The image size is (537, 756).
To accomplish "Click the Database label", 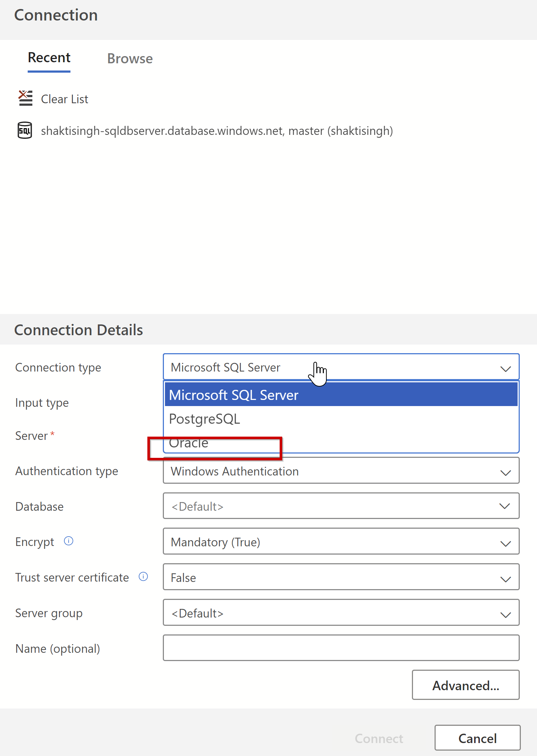I will (39, 506).
